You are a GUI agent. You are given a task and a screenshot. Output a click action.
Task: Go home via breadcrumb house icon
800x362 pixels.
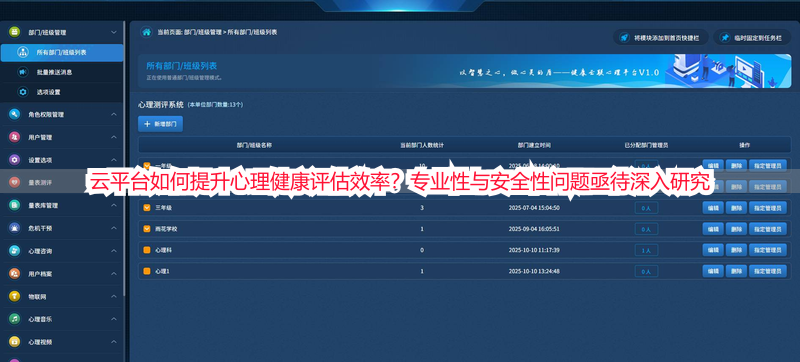pyautogui.click(x=146, y=32)
